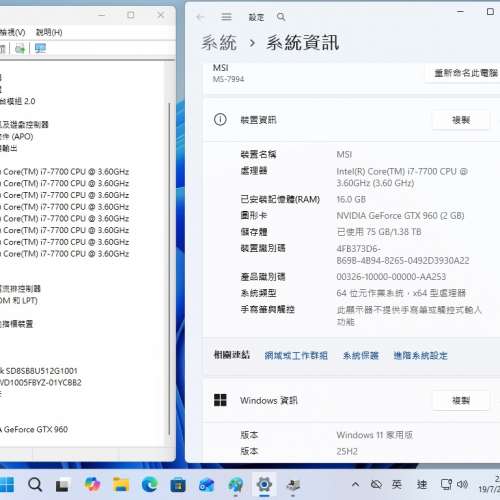Image resolution: width=500 pixels, height=500 pixels.
Task: Click the Settings search magnifier icon
Action: [x=281, y=17]
